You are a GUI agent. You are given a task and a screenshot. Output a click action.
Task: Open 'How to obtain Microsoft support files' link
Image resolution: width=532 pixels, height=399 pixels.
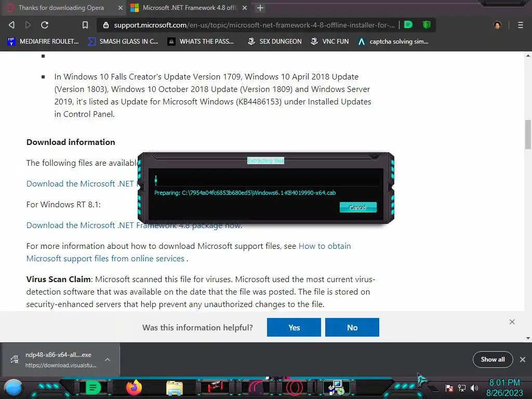coord(189,252)
